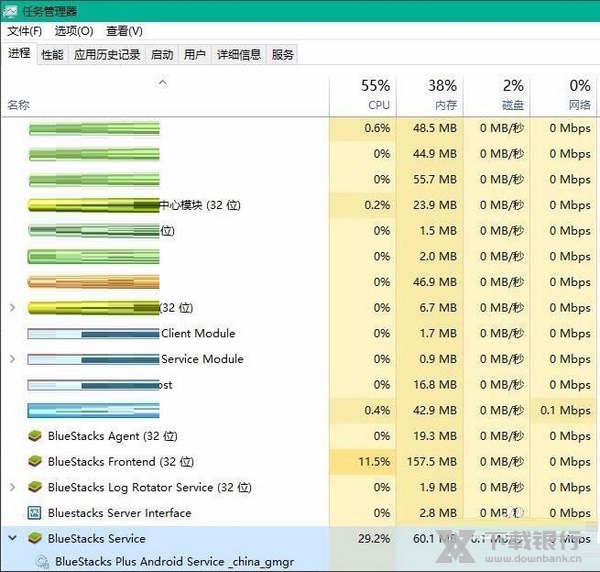Click the BlueStacks Agent process icon

(36, 436)
